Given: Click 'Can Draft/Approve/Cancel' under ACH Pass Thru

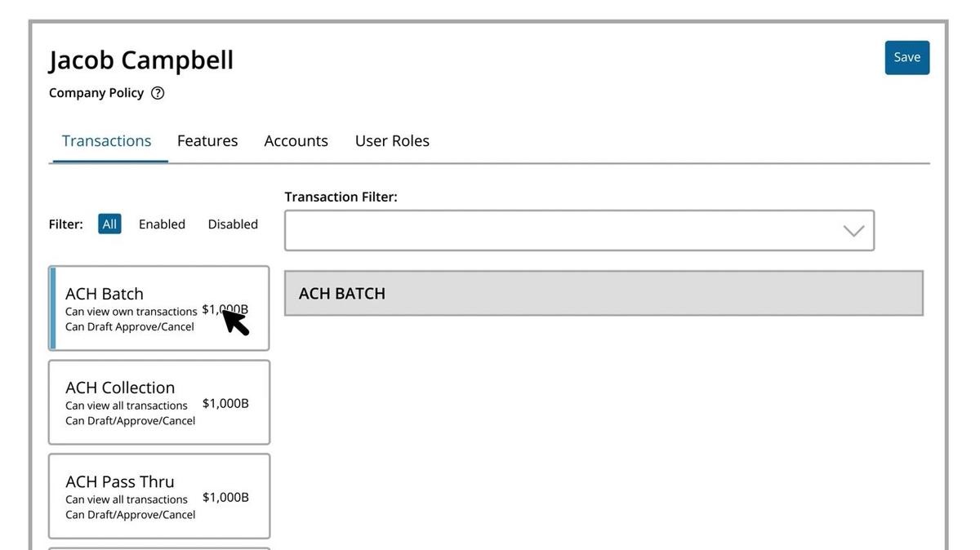Looking at the screenshot, I should (130, 515).
